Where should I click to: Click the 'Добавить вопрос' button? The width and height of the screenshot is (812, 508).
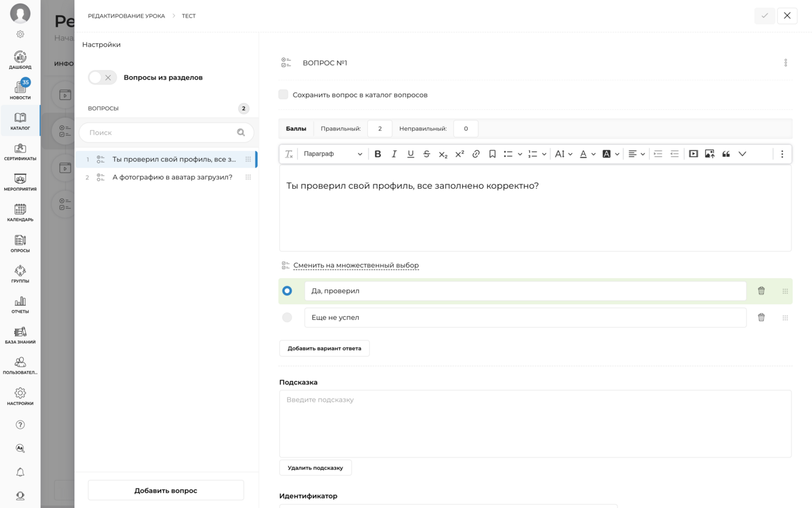166,491
